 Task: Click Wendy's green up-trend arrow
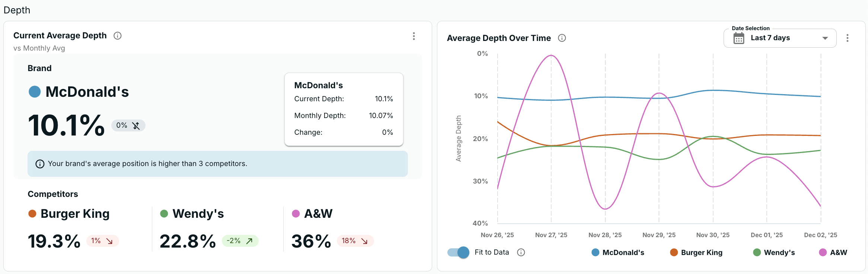[x=249, y=241]
